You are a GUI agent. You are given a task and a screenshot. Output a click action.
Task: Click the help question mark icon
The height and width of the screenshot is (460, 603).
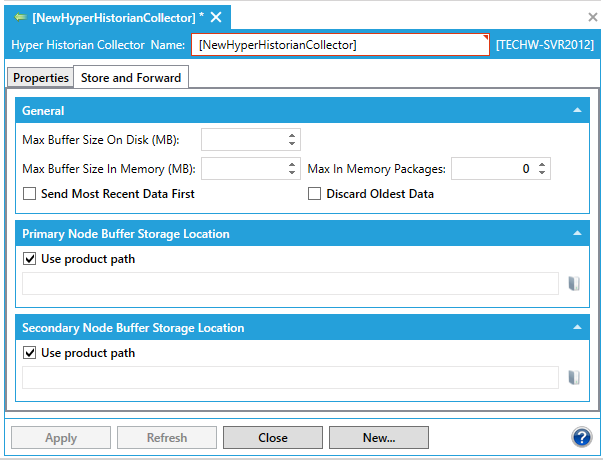pyautogui.click(x=581, y=437)
